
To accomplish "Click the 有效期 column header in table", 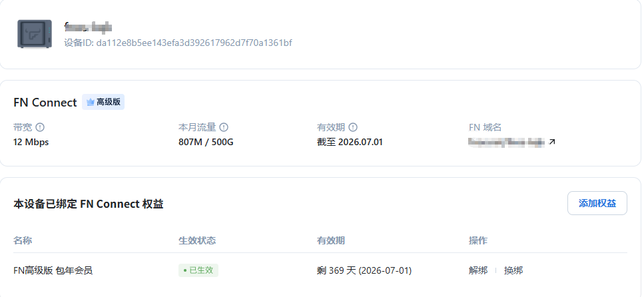I will 331,240.
